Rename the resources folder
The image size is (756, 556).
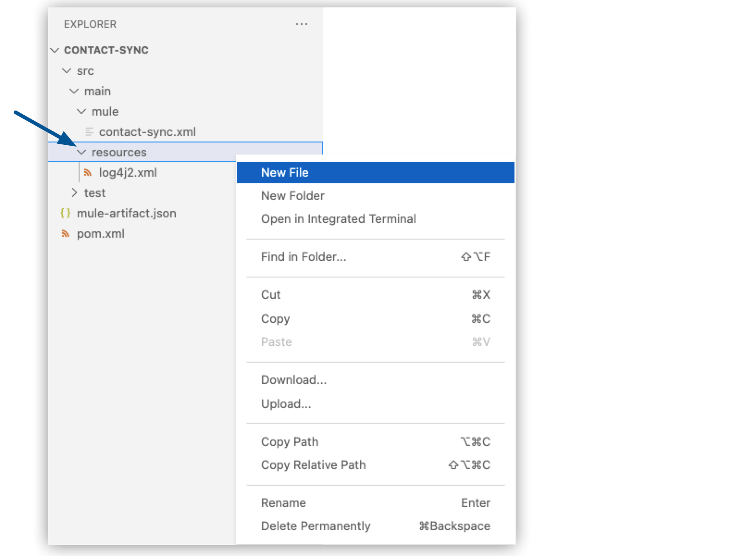coord(284,503)
